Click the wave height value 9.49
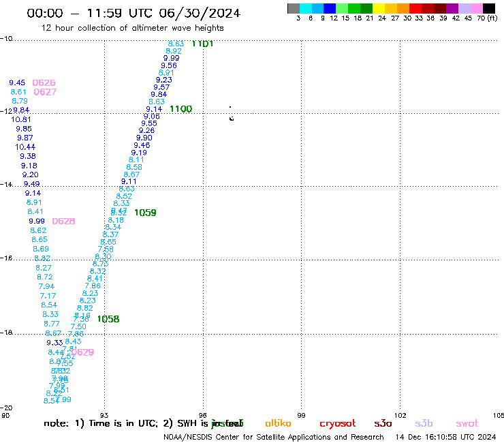The height and width of the screenshot is (443, 504). click(x=31, y=184)
